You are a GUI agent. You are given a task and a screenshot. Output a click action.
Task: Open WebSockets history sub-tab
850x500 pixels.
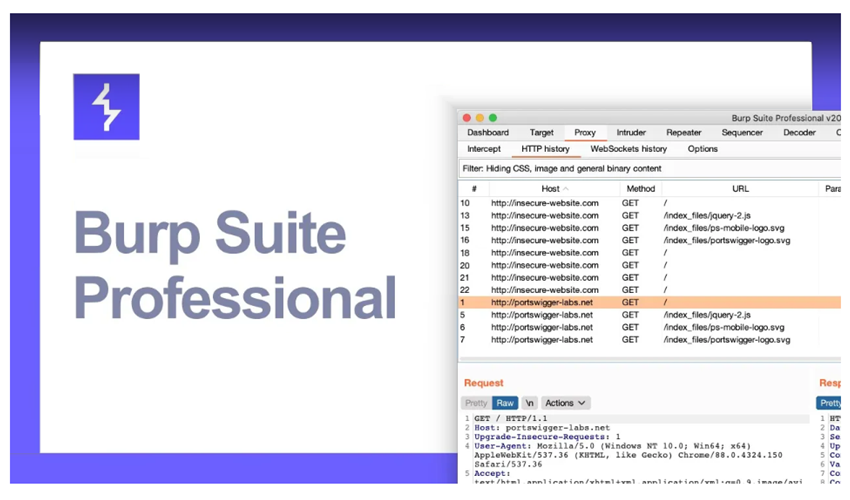[x=628, y=149]
